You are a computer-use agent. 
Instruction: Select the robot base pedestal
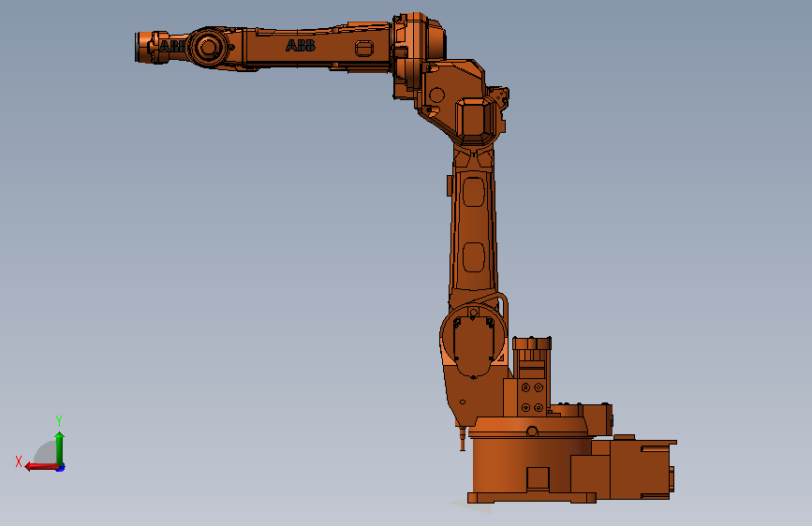531,470
